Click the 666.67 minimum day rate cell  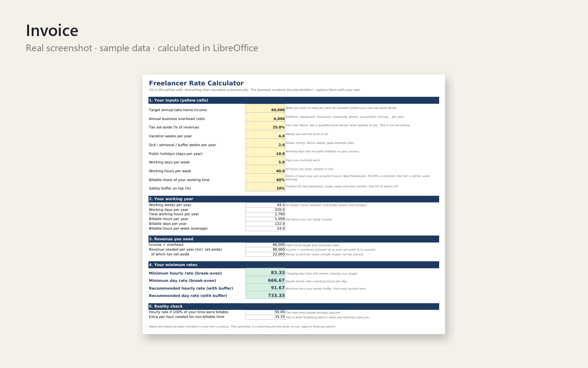coord(265,280)
